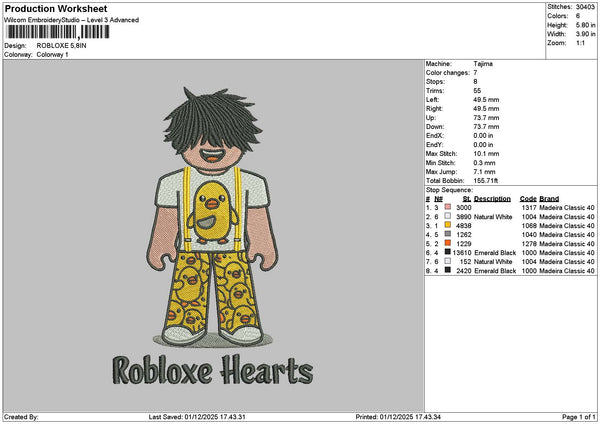600x424 pixels.
Task: Click the 'N#' column header
Action: tap(438, 199)
